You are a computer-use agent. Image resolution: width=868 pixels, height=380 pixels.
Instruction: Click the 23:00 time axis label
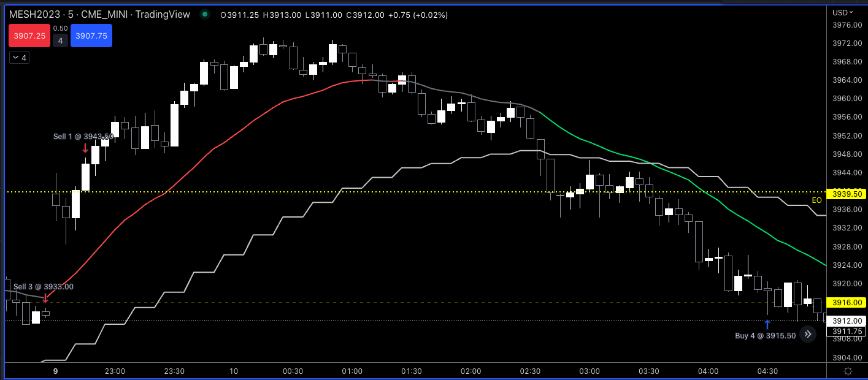point(115,371)
